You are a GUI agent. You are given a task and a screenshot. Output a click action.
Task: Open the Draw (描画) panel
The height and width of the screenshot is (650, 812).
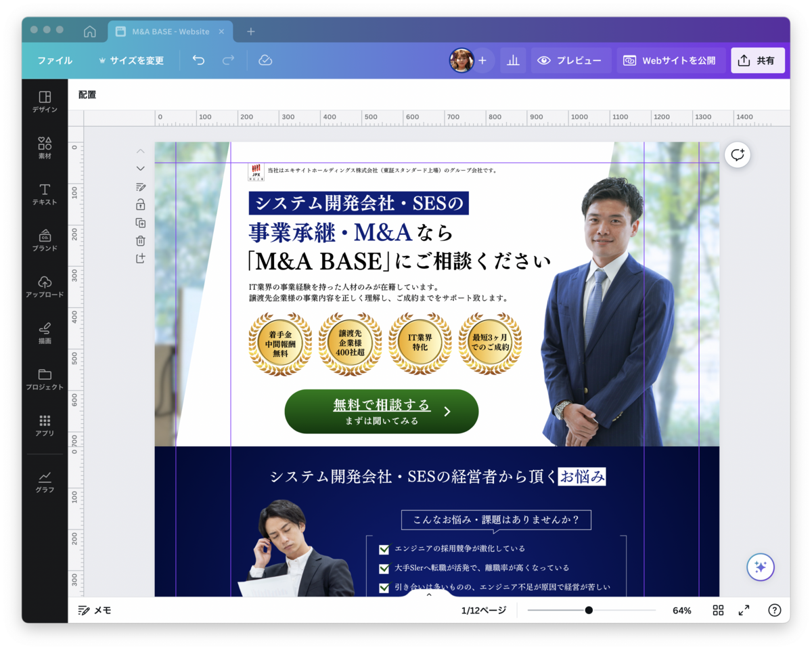[45, 333]
